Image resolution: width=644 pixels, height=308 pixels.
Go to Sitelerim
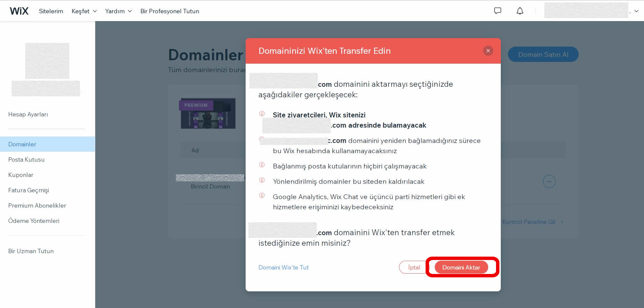(x=51, y=11)
